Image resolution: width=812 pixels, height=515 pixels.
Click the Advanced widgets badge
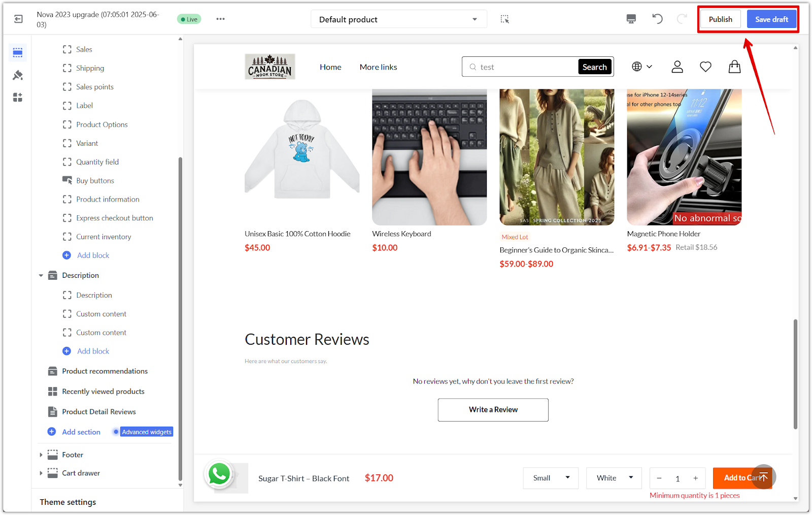click(x=147, y=432)
